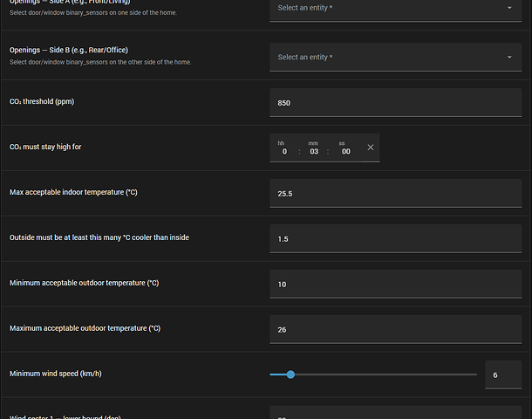Click 'Max acceptable indoor temperature (°C)' label
The width and height of the screenshot is (532, 419).
[x=73, y=192]
